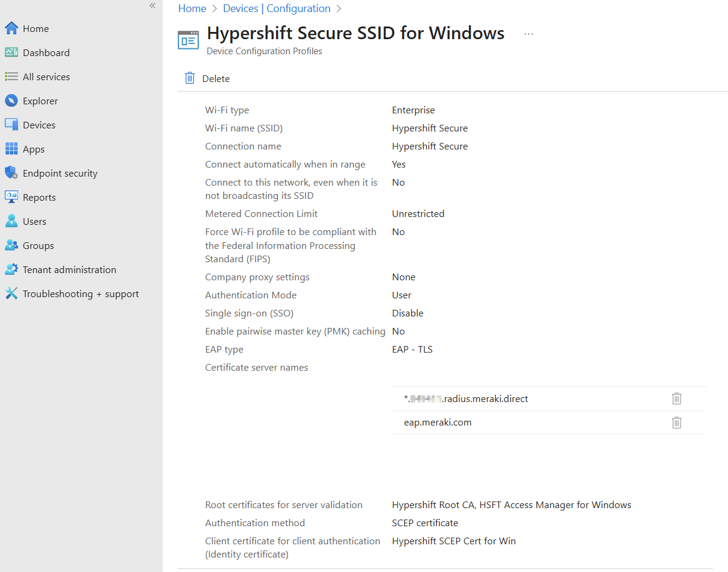Image resolution: width=728 pixels, height=572 pixels.
Task: Click the Unrestricted metered limit value
Action: tap(418, 213)
